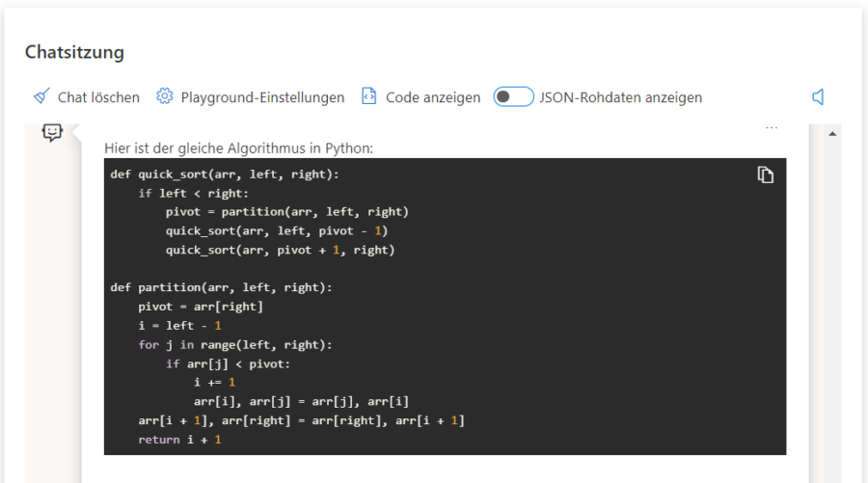Click the 'def partition(arr, left, right):' code line
Viewport: 868px width, 483px height.
221,287
